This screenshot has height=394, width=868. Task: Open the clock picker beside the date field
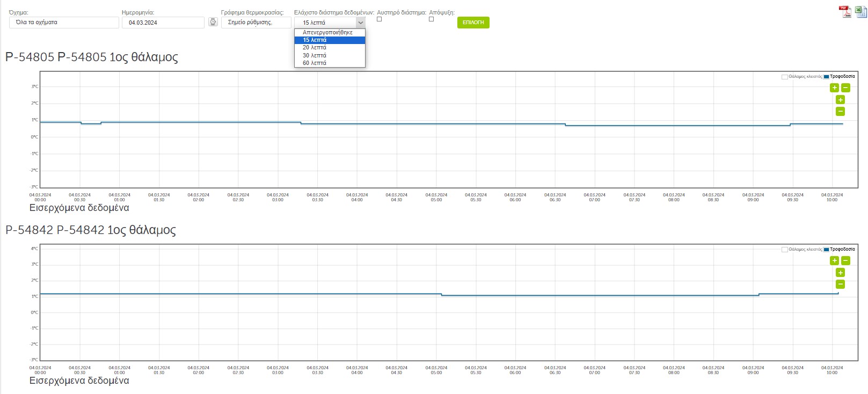[x=213, y=22]
